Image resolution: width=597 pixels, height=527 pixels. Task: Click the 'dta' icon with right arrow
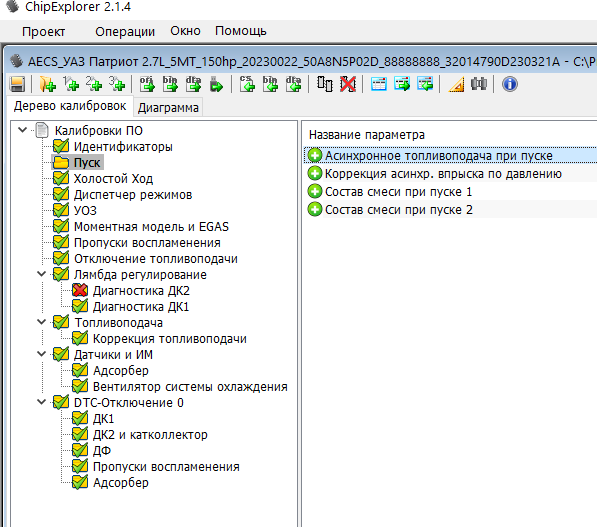193,84
